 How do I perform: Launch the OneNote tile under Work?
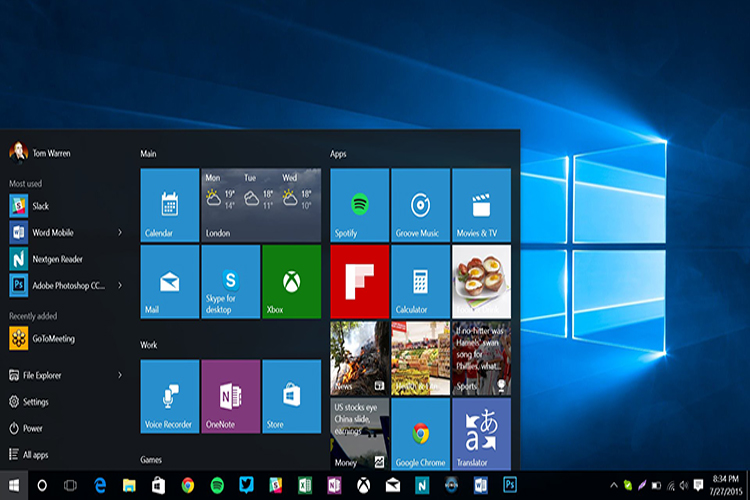point(231,397)
